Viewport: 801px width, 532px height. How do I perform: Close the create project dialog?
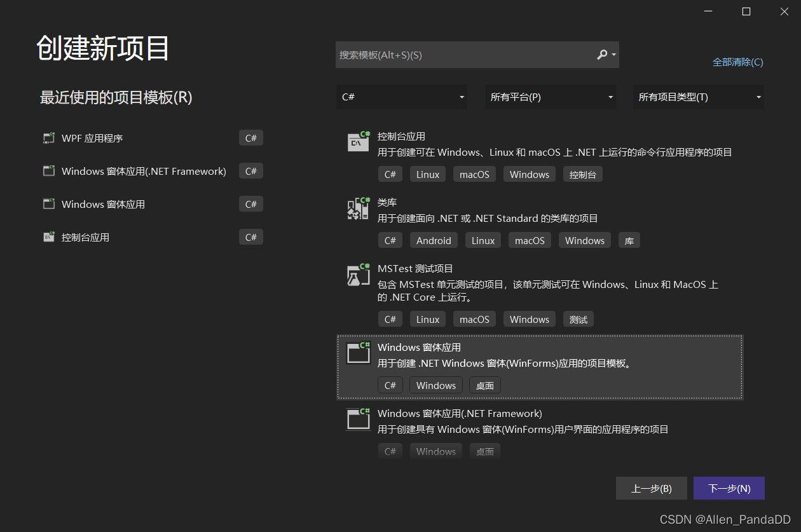[x=784, y=11]
